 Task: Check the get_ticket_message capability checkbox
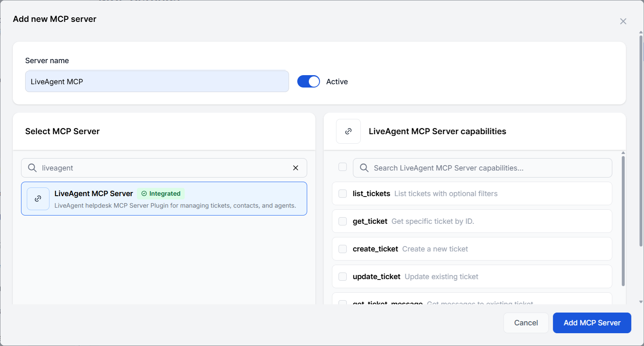tap(342, 303)
